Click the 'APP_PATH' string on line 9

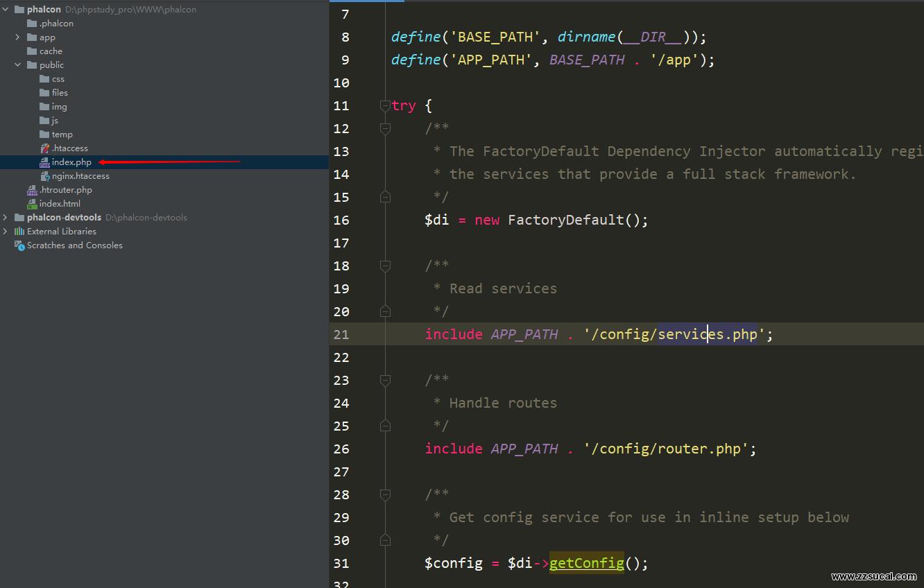(491, 60)
